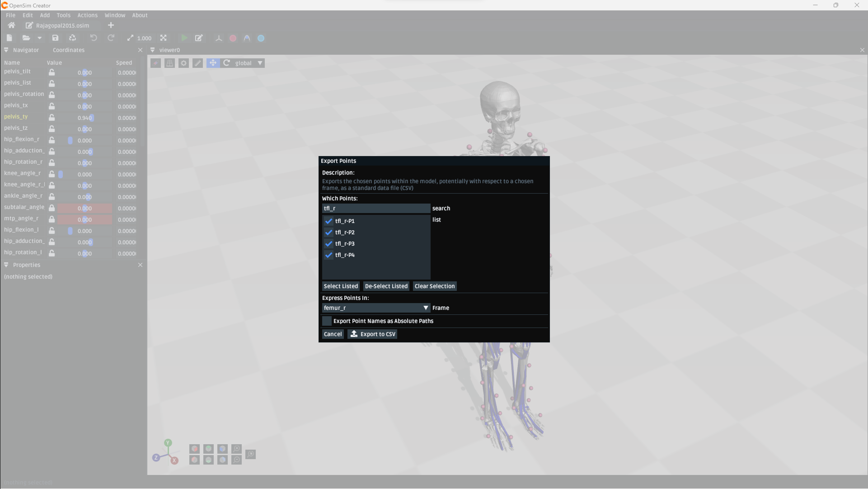Viewport: 868px width, 489px height.
Task: Activate the Move gizmo in viewer0
Action: 213,63
